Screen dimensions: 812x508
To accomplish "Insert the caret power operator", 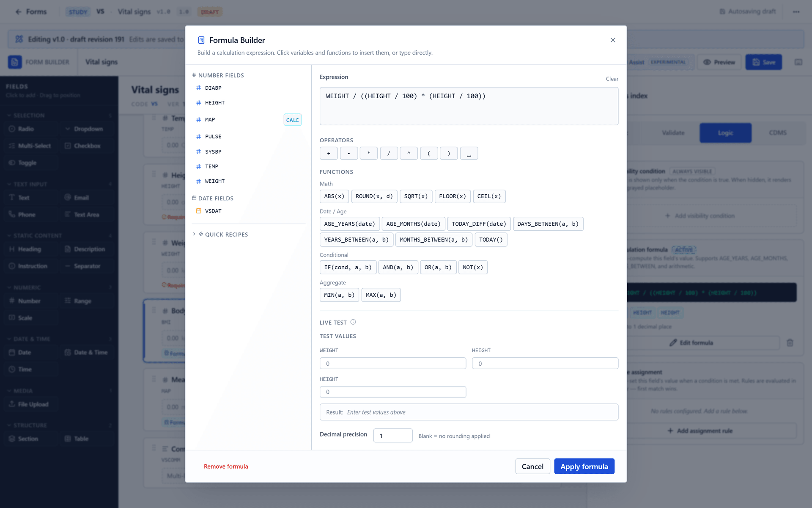I will pyautogui.click(x=409, y=153).
